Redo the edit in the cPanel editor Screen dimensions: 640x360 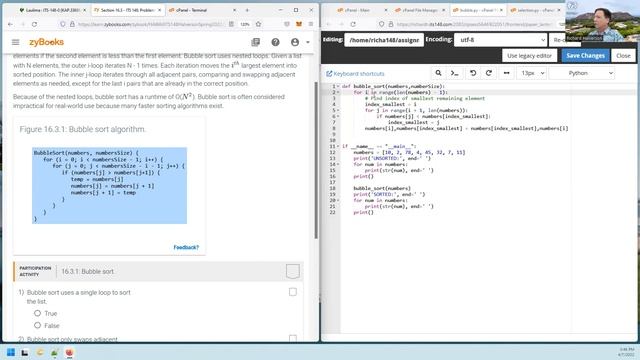(489, 73)
